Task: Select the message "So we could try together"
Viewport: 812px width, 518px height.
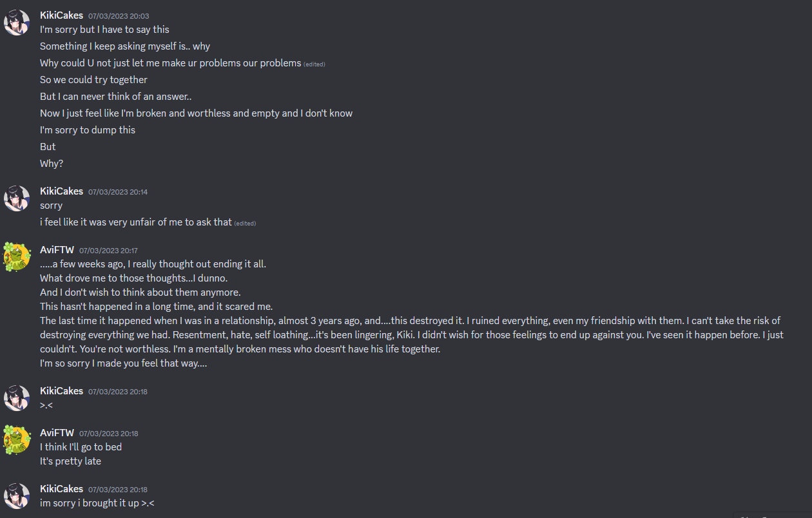Action: (x=94, y=80)
